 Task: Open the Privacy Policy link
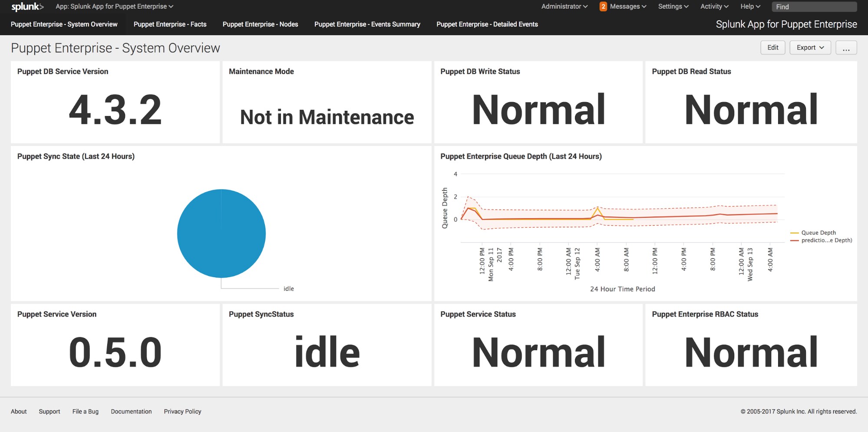click(x=182, y=412)
